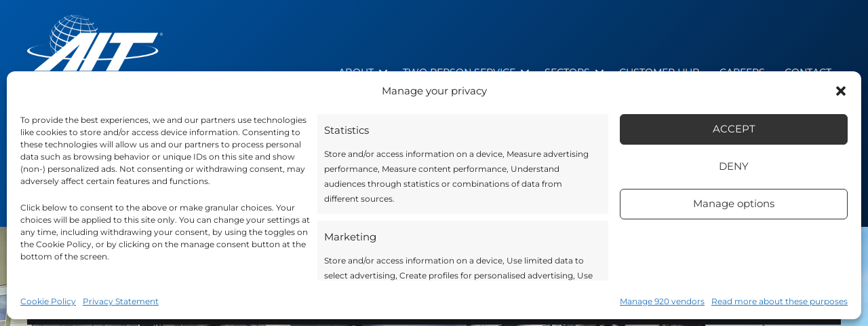The image size is (868, 326).
Task: Click the AIT globe logo
Action: (93, 43)
